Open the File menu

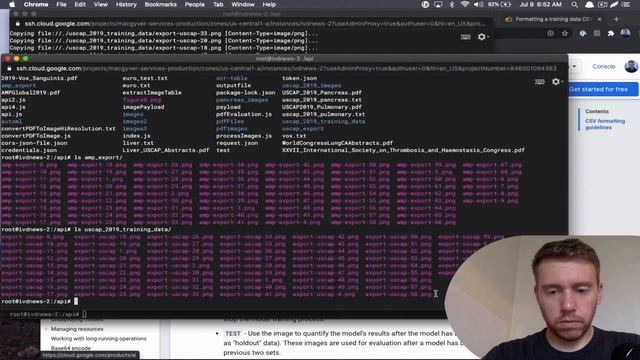point(61,4)
